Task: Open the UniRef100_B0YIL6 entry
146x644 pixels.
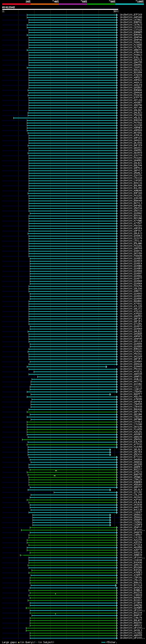Action: coord(131,585)
